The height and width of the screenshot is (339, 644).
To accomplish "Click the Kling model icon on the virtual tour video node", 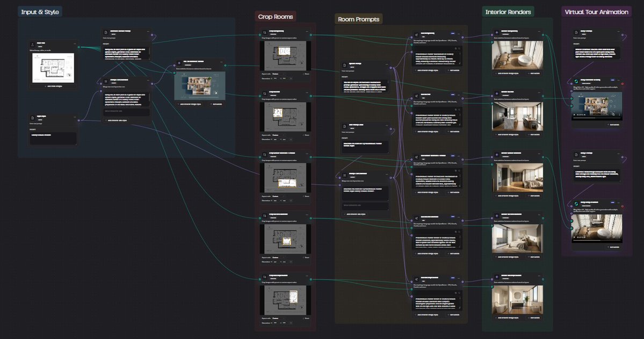I will (x=576, y=82).
